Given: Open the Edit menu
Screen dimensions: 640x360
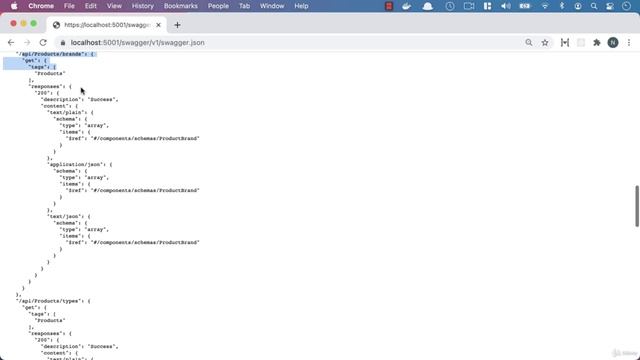Looking at the screenshot, I should (x=91, y=6).
